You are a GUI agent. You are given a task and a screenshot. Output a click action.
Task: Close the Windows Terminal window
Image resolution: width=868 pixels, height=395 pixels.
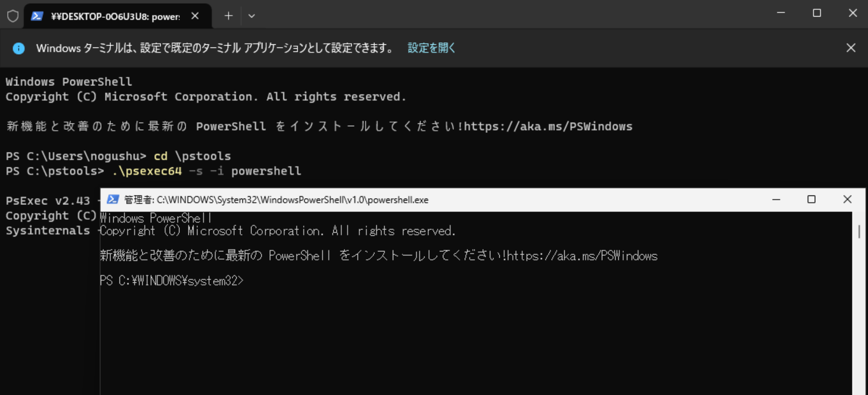point(853,13)
